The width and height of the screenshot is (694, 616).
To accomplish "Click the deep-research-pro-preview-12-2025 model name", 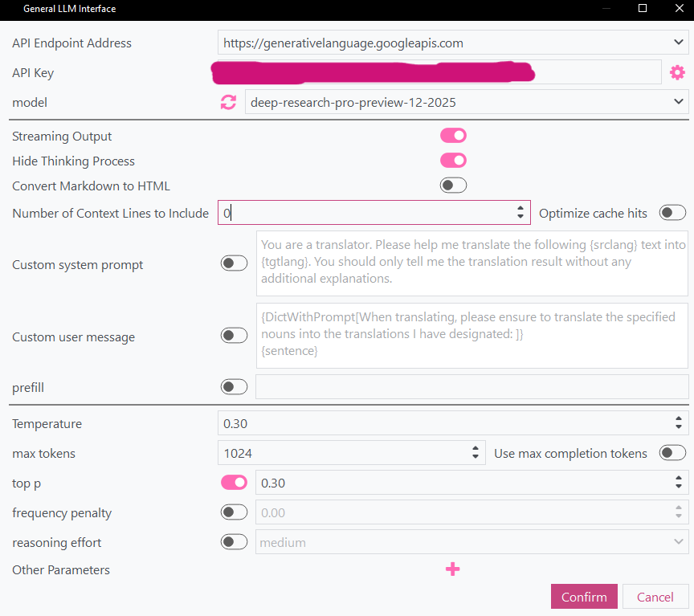I will [353, 102].
